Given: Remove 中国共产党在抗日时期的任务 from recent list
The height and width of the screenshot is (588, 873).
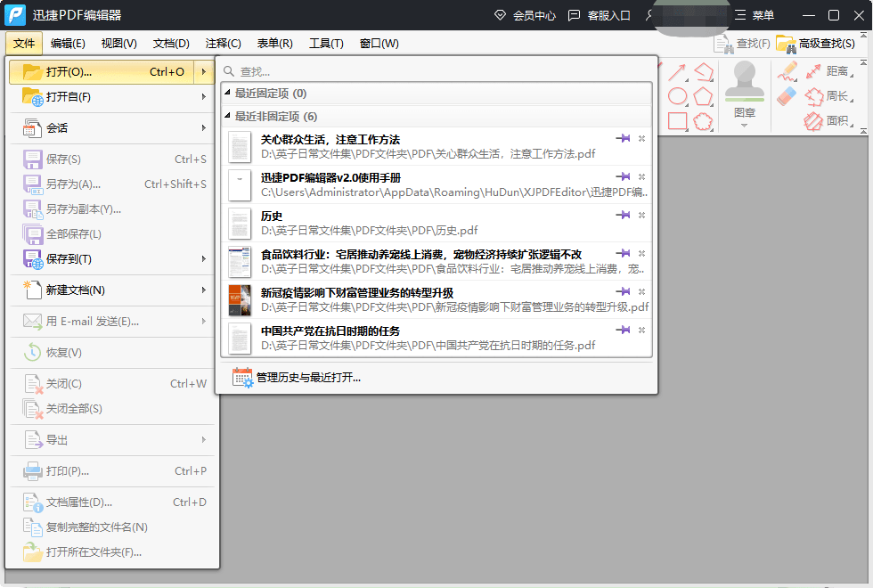Looking at the screenshot, I should pyautogui.click(x=642, y=331).
